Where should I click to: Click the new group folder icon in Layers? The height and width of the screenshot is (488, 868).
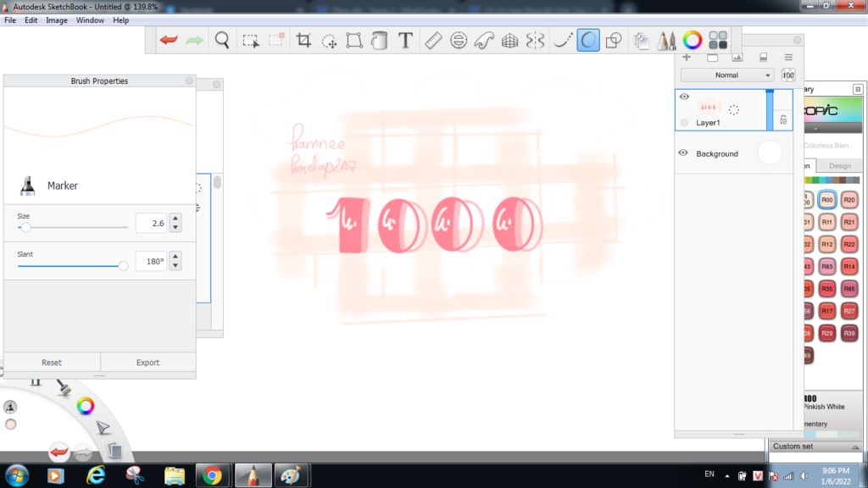(x=712, y=58)
